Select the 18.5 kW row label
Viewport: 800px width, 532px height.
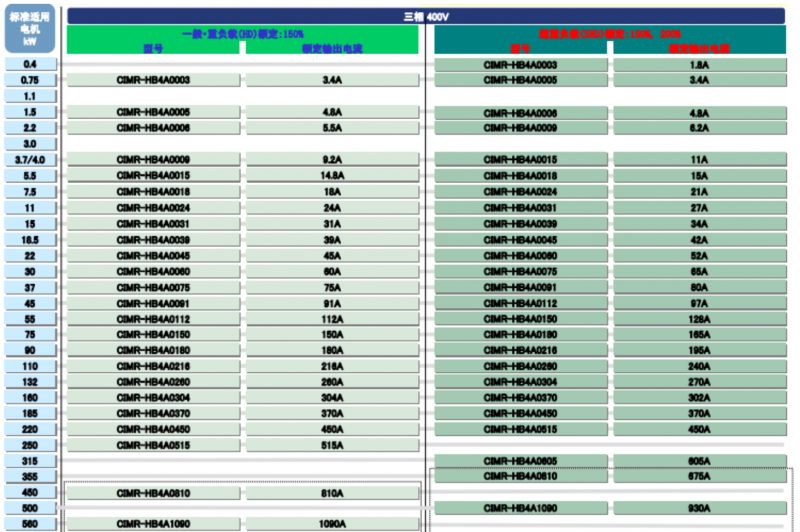30,240
